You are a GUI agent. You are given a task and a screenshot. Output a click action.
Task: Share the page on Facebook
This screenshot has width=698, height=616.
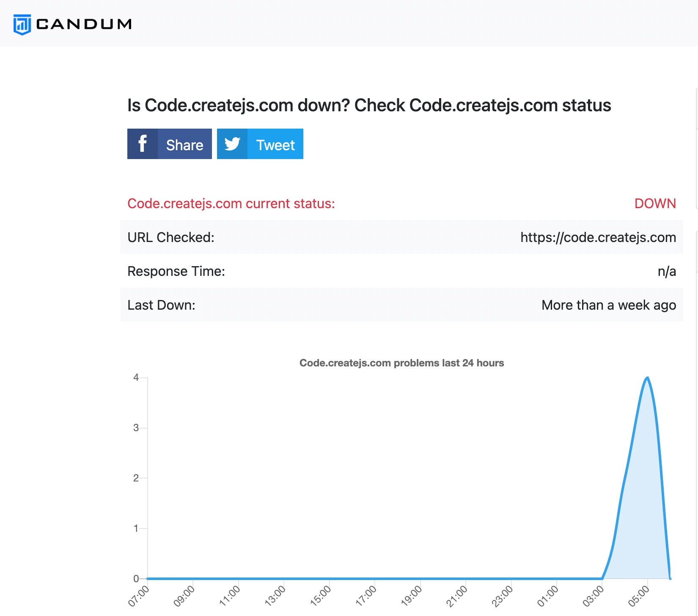click(170, 144)
